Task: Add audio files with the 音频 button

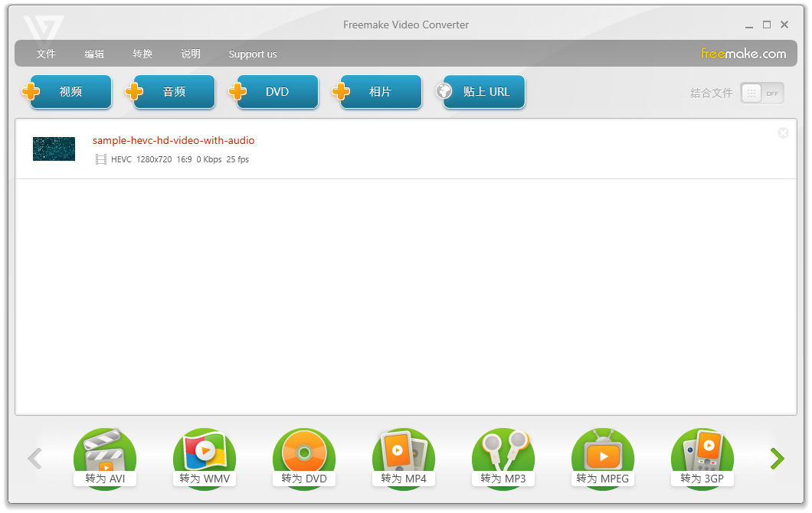Action: click(x=173, y=92)
